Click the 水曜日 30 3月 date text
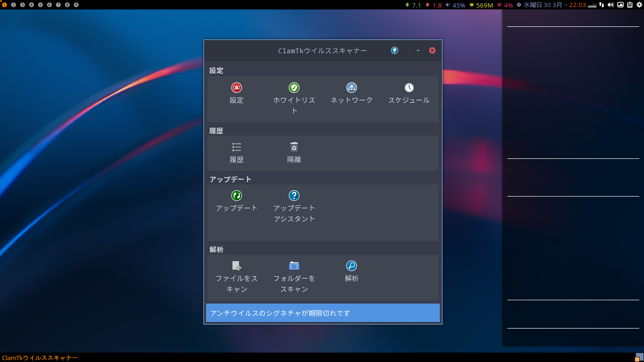Viewport: 644px width, 362px height. point(543,5)
